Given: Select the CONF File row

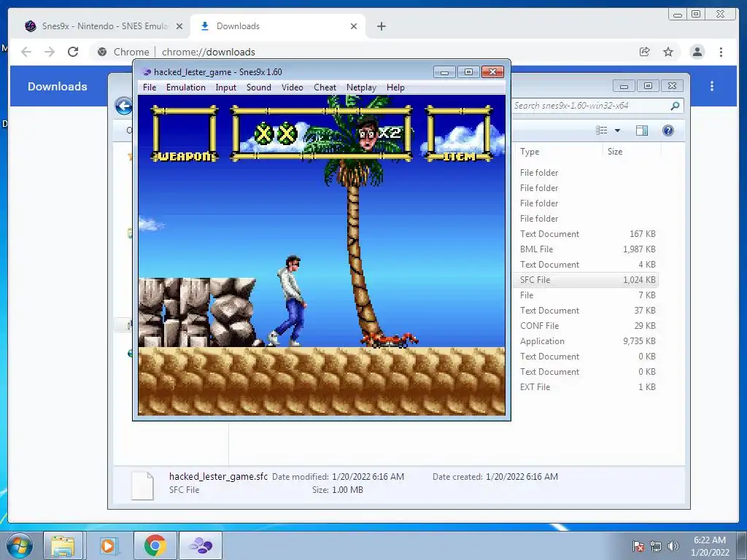Looking at the screenshot, I should [586, 326].
